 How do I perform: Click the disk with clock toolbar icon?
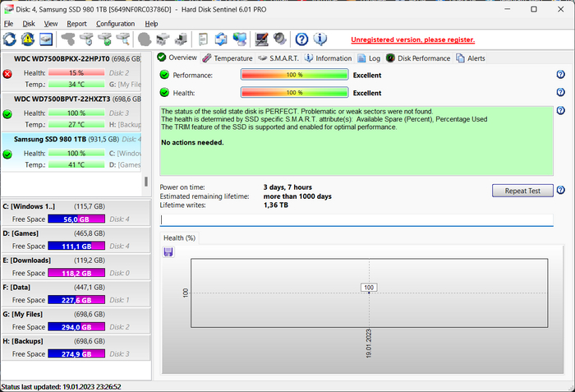tap(86, 39)
